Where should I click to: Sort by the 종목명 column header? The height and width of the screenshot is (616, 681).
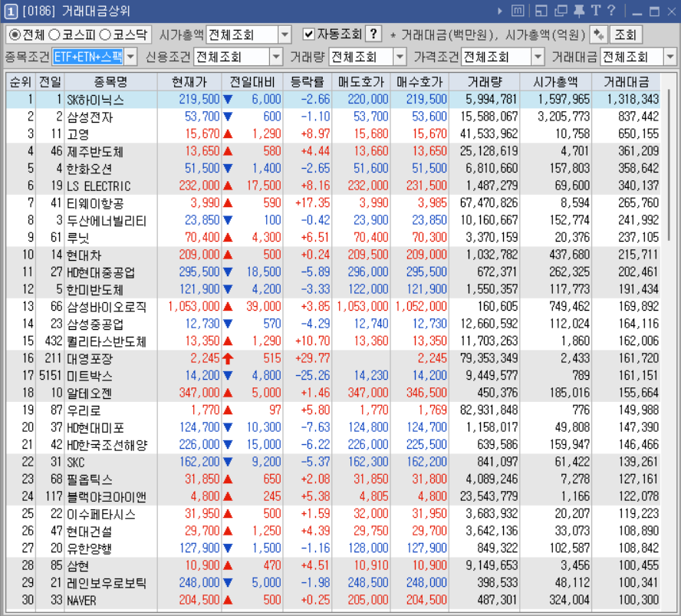110,81
